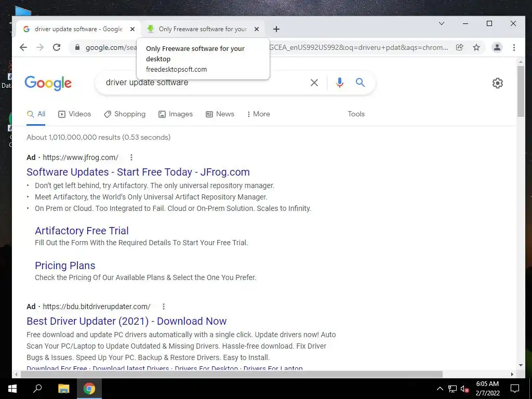The width and height of the screenshot is (532, 399).
Task: Expand the More search filters menu
Action: [259, 114]
